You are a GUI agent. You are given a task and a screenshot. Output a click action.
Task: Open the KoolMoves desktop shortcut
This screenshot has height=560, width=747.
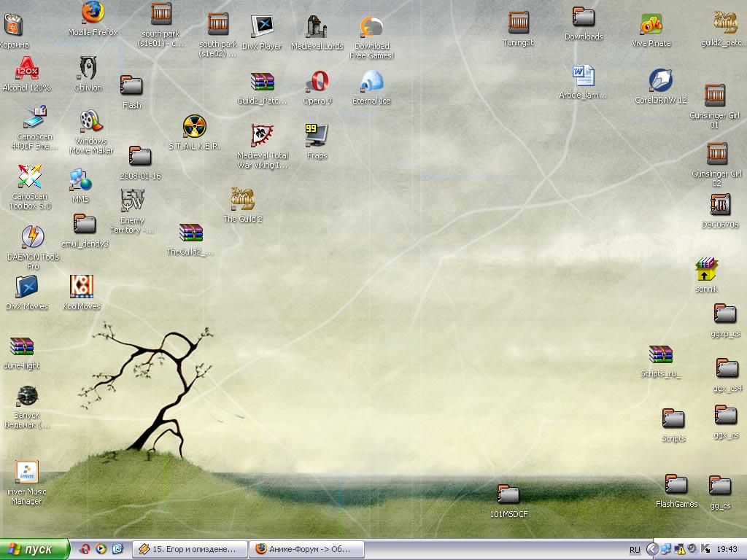82,287
